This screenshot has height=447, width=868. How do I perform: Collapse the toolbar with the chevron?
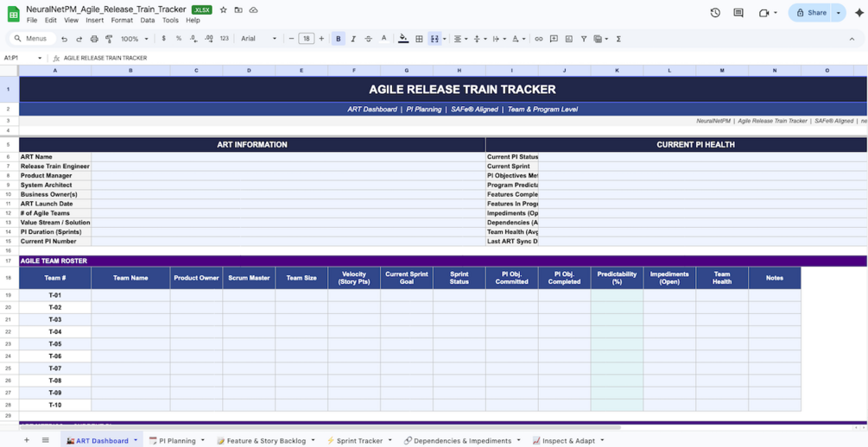pos(852,39)
